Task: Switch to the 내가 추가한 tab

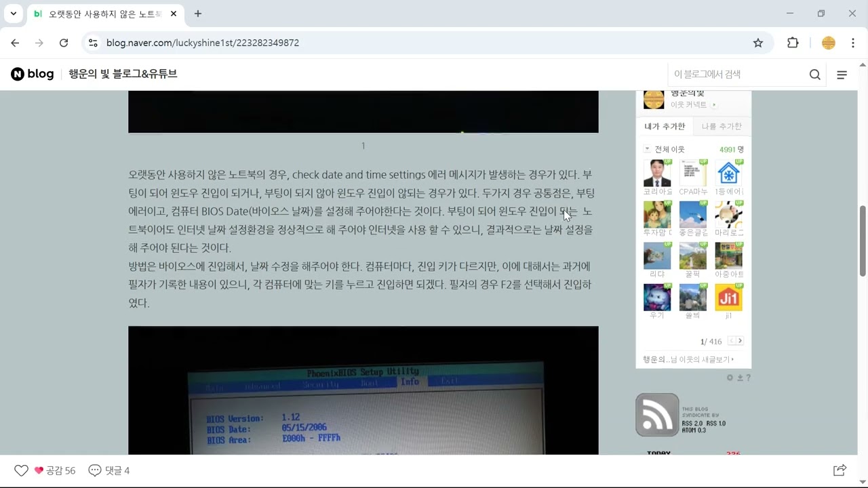Action: (x=665, y=126)
